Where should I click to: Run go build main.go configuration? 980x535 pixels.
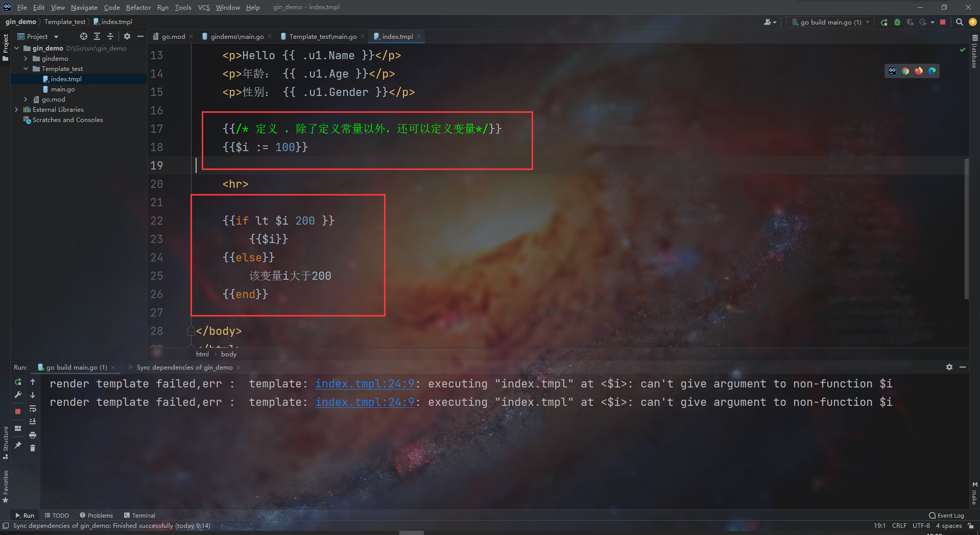point(883,22)
